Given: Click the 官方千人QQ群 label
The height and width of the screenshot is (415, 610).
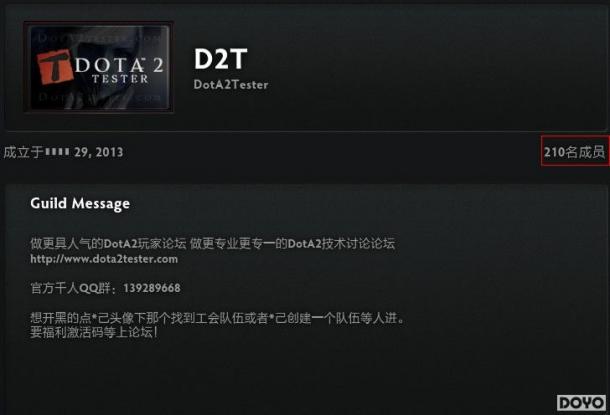Looking at the screenshot, I should pyautogui.click(x=70, y=288).
